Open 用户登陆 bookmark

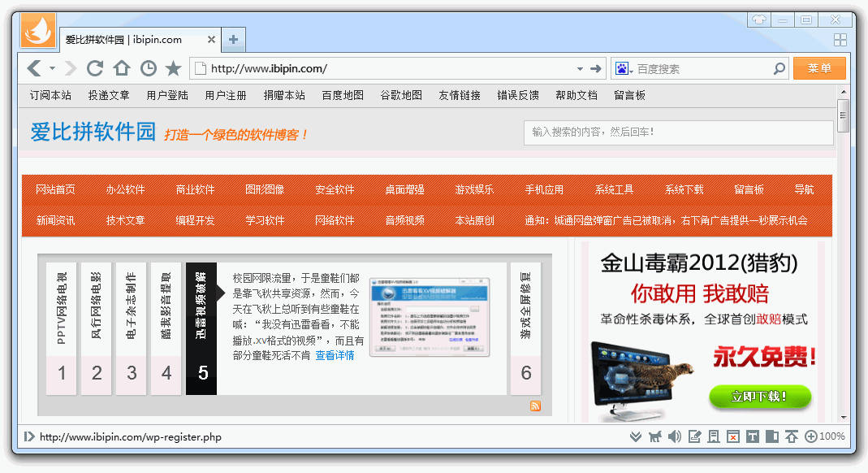[x=167, y=95]
